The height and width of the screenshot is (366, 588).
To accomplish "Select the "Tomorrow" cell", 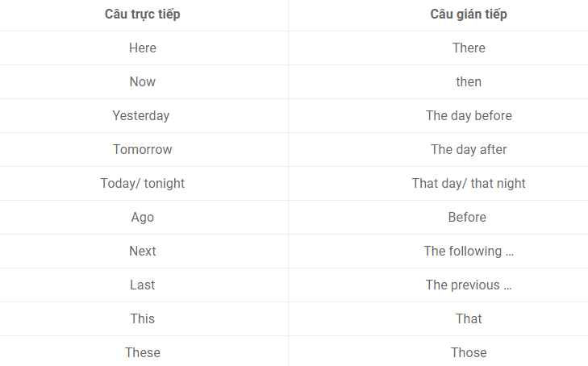I will click(143, 149).
